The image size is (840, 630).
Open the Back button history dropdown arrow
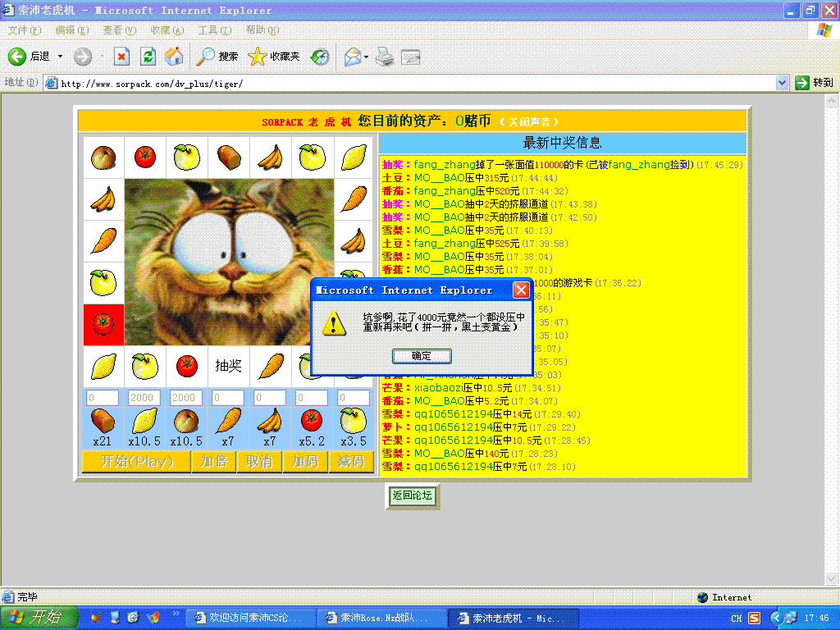(60, 57)
